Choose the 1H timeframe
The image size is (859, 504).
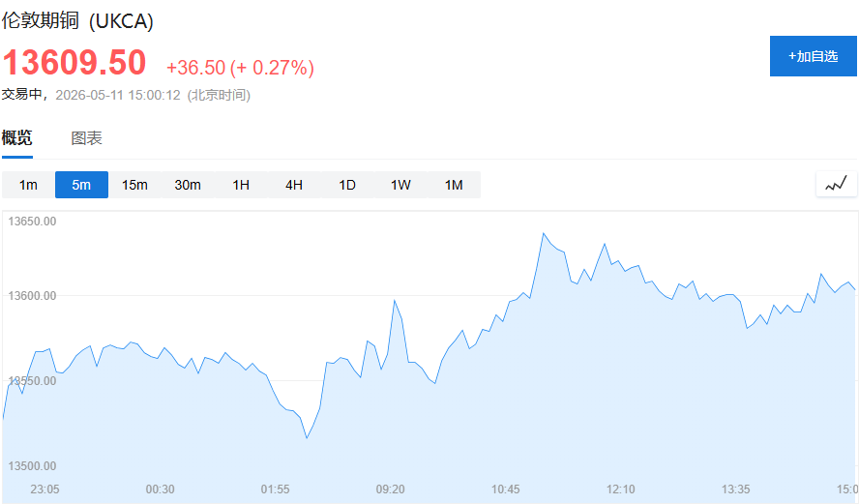[241, 185]
